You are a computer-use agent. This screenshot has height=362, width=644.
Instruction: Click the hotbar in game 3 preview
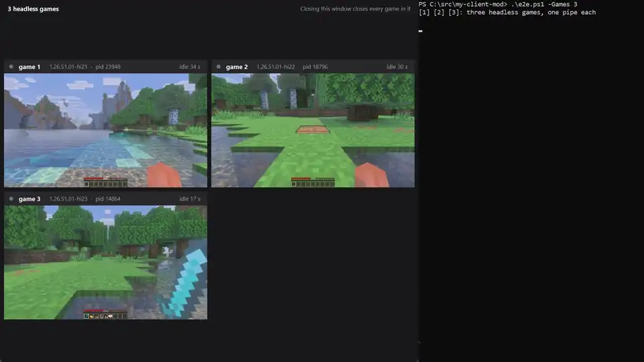coord(105,316)
